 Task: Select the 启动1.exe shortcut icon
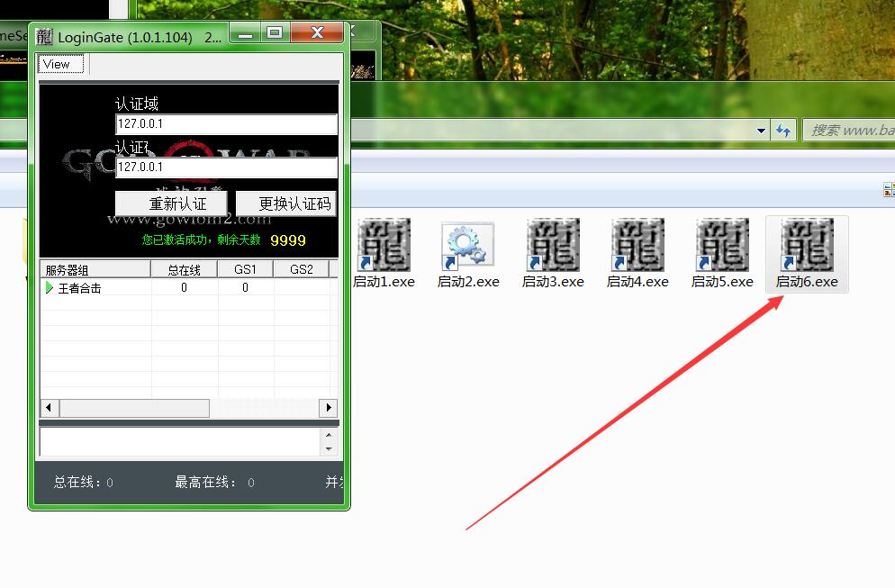384,245
